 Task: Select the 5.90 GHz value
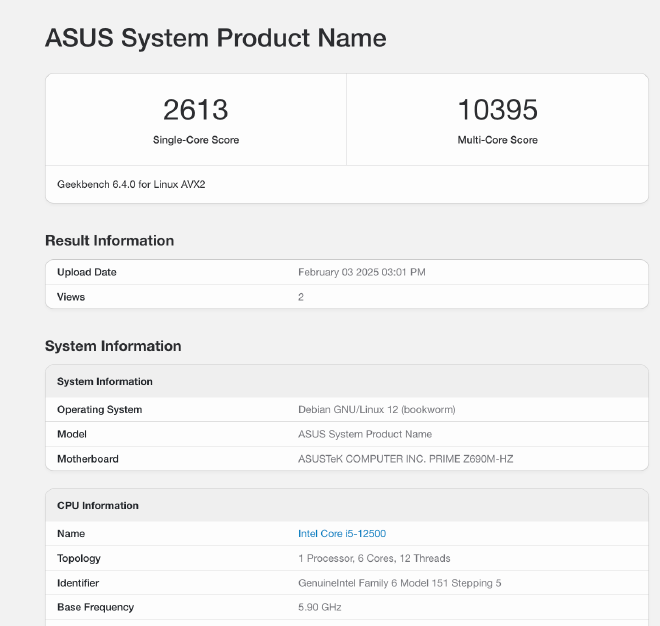tap(319, 607)
